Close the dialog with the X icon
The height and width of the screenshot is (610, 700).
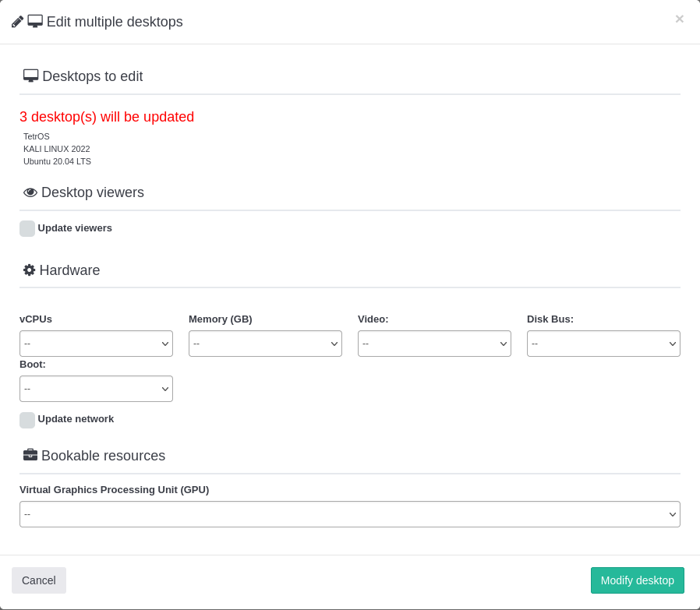pos(679,19)
